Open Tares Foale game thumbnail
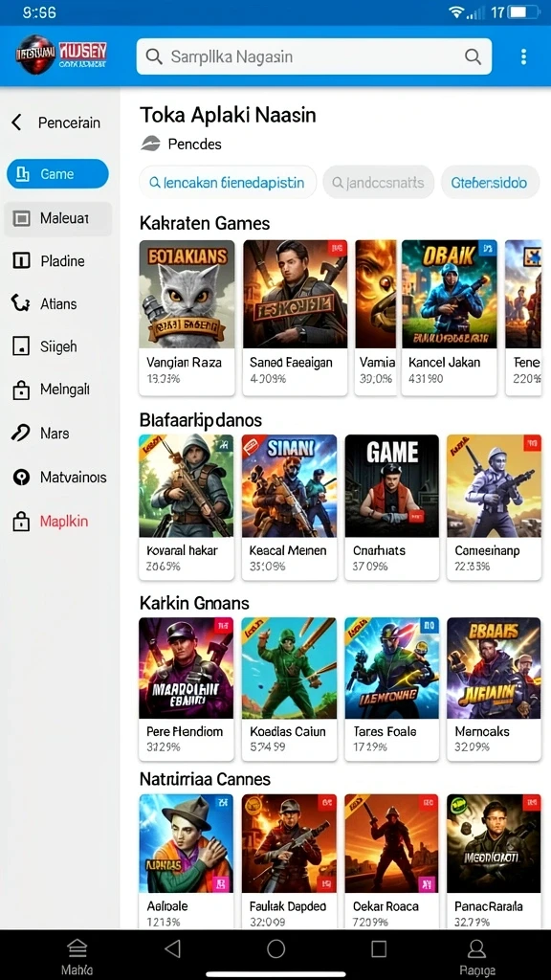 pos(391,667)
